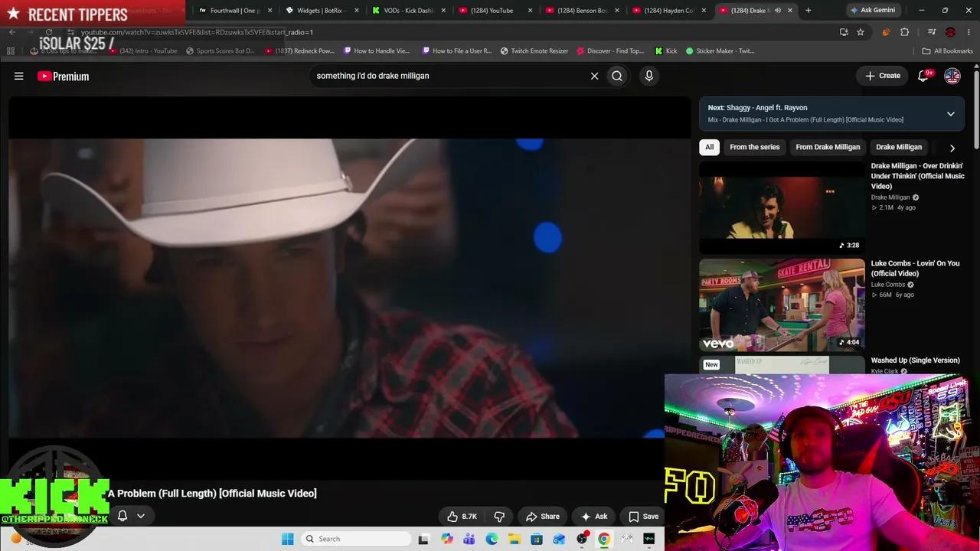Mute the playing Drake tab audio icon
Screen dimensions: 980x551
tap(778, 11)
